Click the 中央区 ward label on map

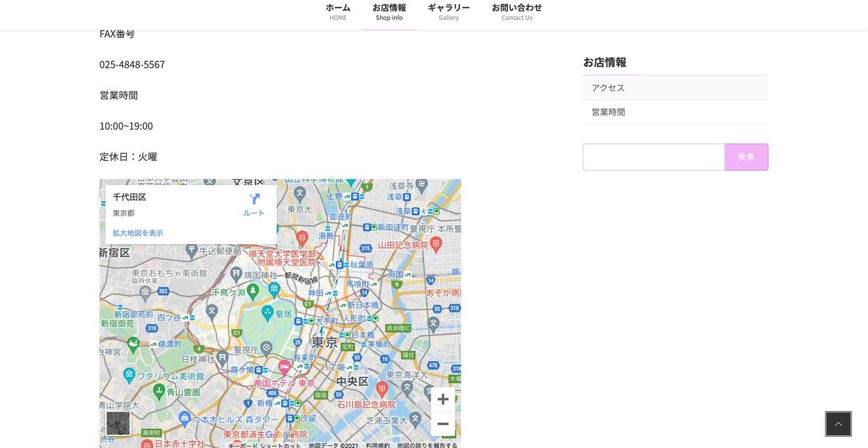click(x=352, y=382)
